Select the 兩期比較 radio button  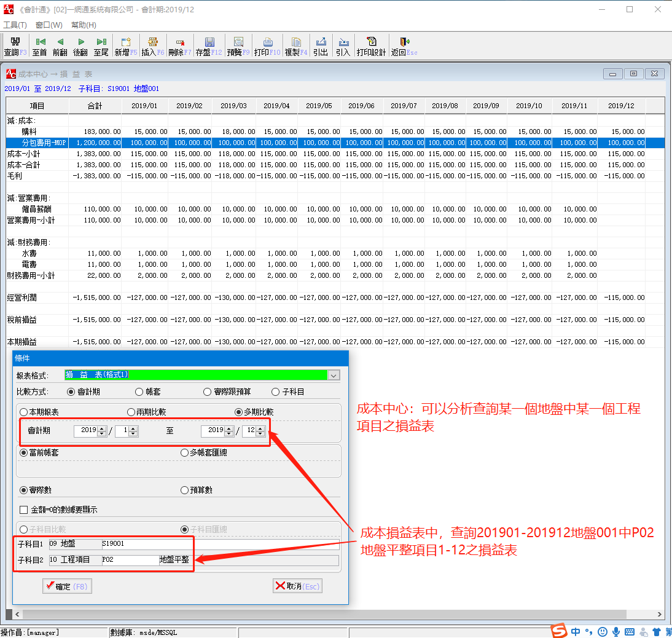131,412
